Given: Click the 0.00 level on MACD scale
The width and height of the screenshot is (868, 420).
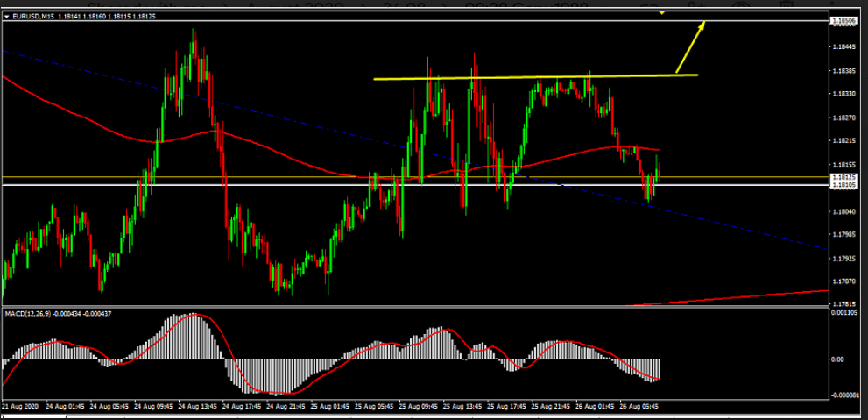Looking at the screenshot, I should pyautogui.click(x=839, y=359).
